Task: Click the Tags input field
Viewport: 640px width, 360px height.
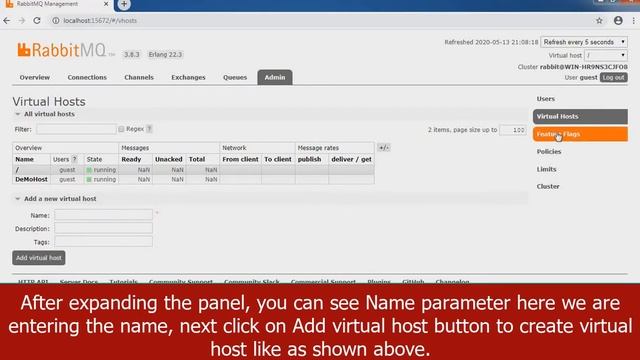Action: [x=103, y=242]
